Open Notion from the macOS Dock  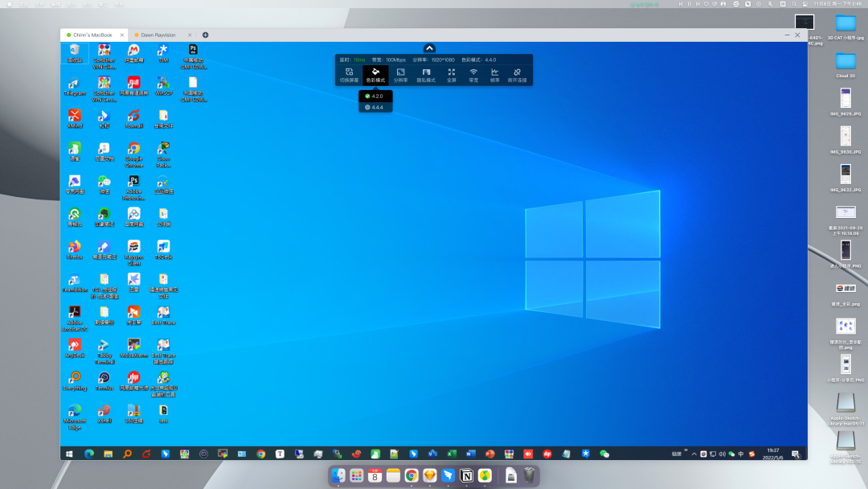[467, 475]
